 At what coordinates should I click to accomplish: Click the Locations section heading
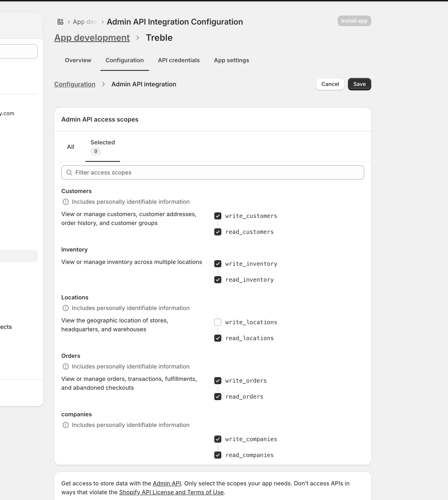pos(75,297)
